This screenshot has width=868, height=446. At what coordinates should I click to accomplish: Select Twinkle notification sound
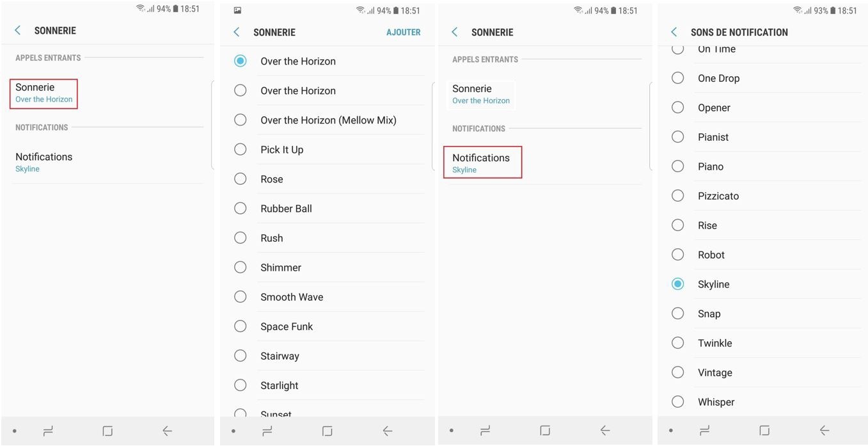765,343
